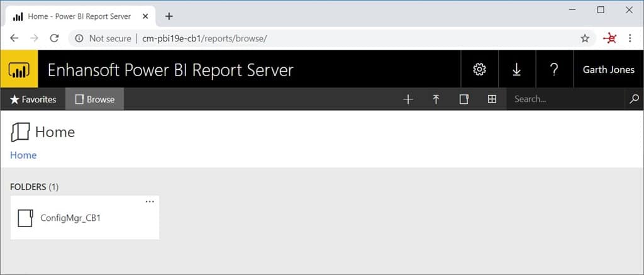The image size is (644, 275).
Task: Select the Favorites tab
Action: [x=33, y=99]
